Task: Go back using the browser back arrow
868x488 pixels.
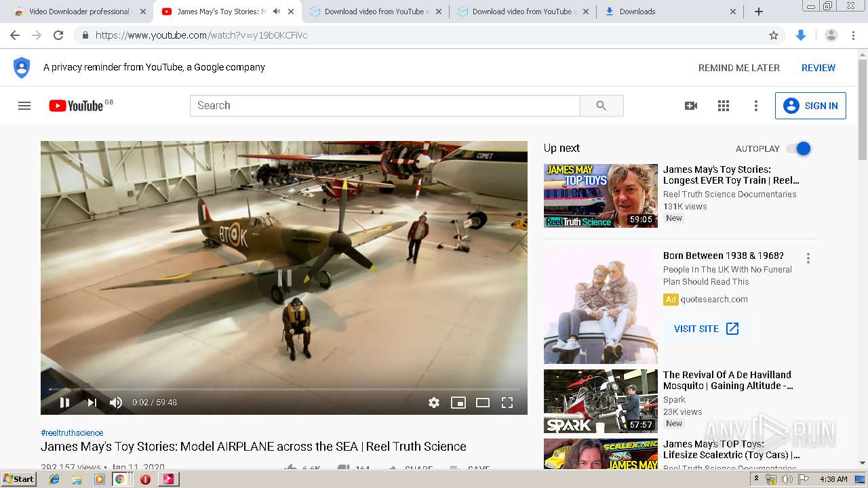Action: (15, 35)
